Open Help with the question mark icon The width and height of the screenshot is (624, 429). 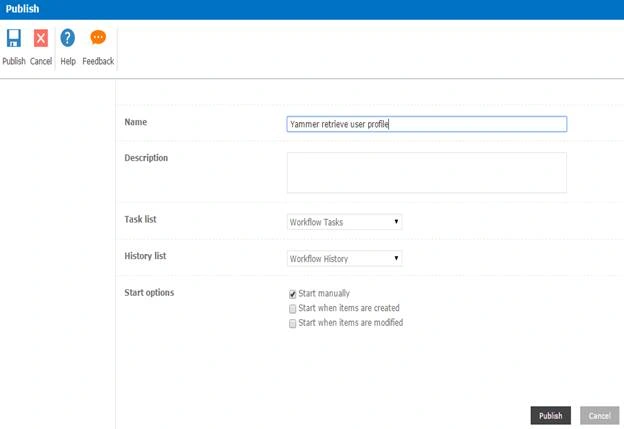[68, 38]
